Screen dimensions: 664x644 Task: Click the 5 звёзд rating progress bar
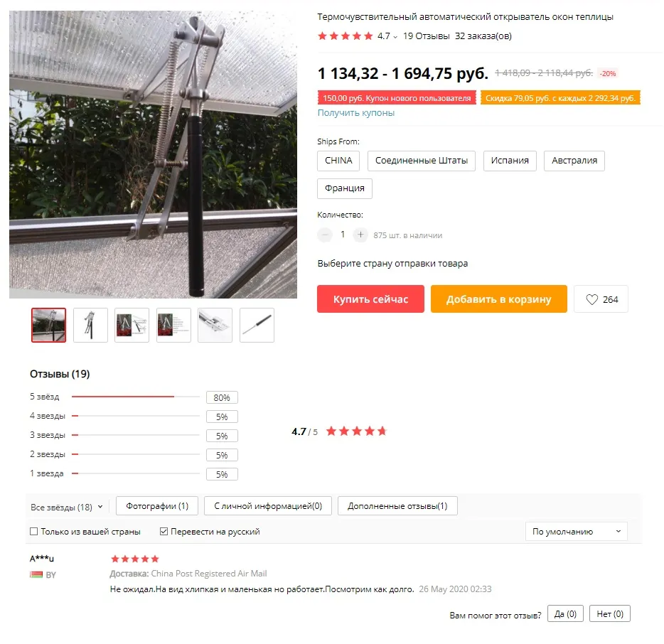click(x=136, y=397)
